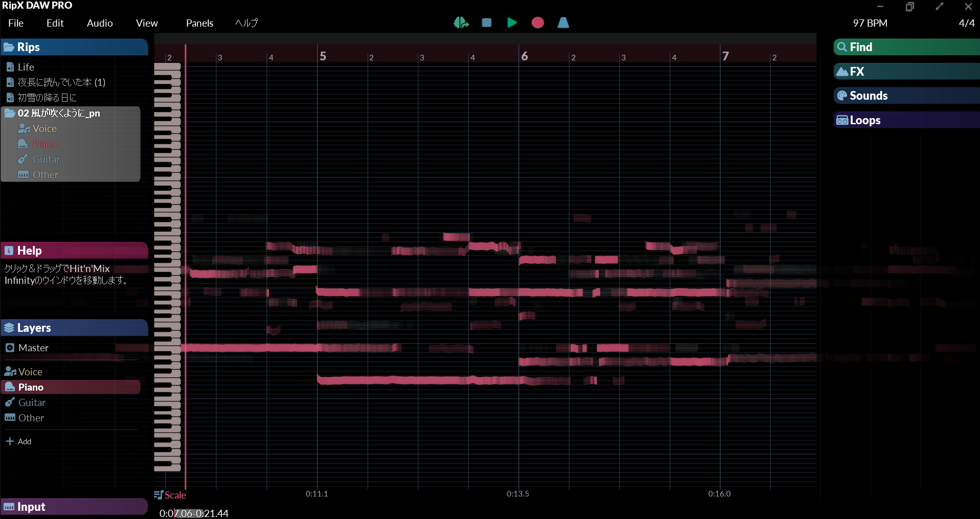Screen dimensions: 980x519
Task: Select the Master layer
Action: tap(33, 348)
